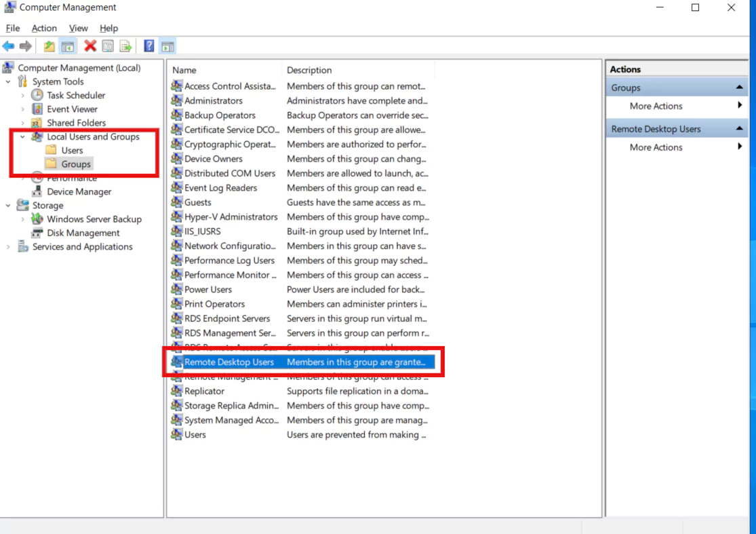Image resolution: width=756 pixels, height=534 pixels.
Task: Expand the Task Scheduler node arrow
Action: coord(22,96)
